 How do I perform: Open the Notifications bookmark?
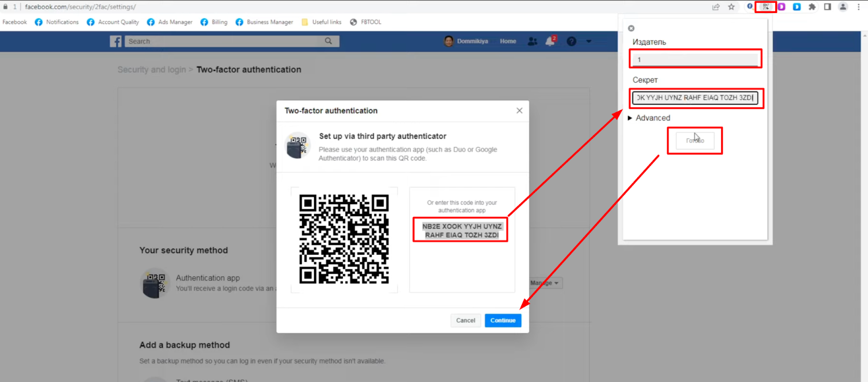point(56,22)
